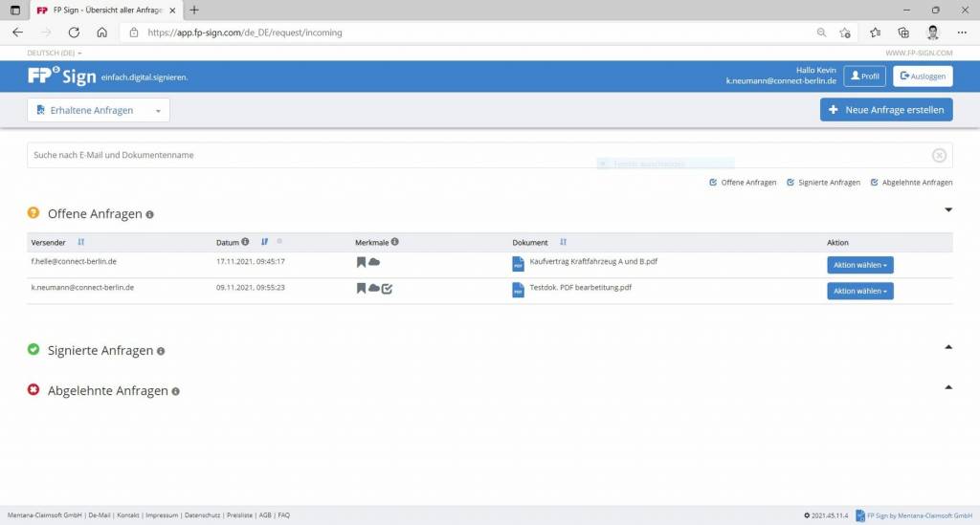The height and width of the screenshot is (525, 980).
Task: Click the clear search X icon
Action: (939, 156)
